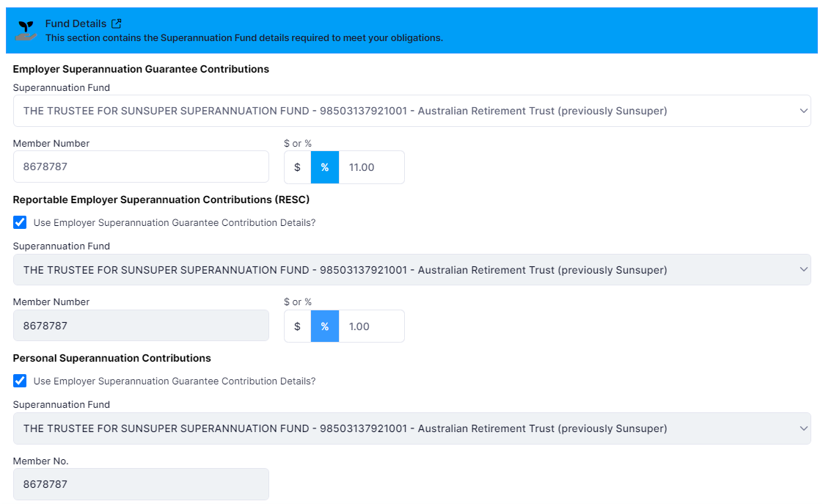Click the 11.00 contribution amount field
823x504 pixels.
tap(371, 167)
